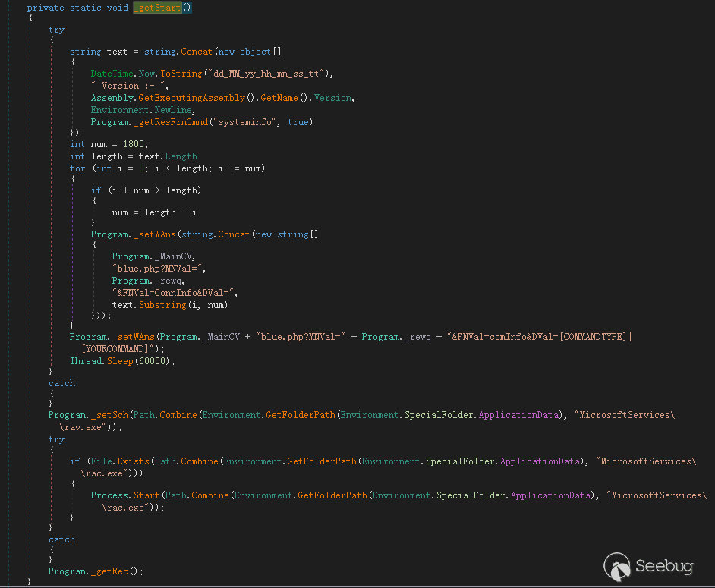This screenshot has width=715, height=588.
Task: Click the [YOURCOMMAND] text on the wrapped line
Action: tap(115, 349)
